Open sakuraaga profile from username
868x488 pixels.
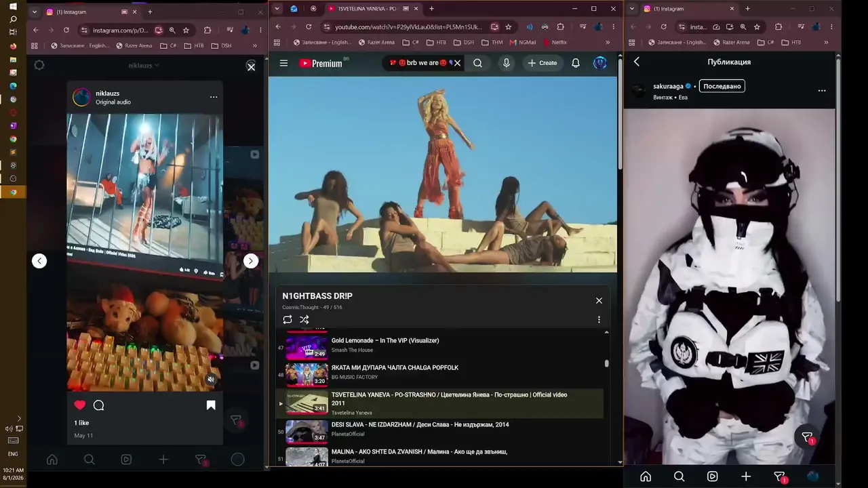coord(668,86)
